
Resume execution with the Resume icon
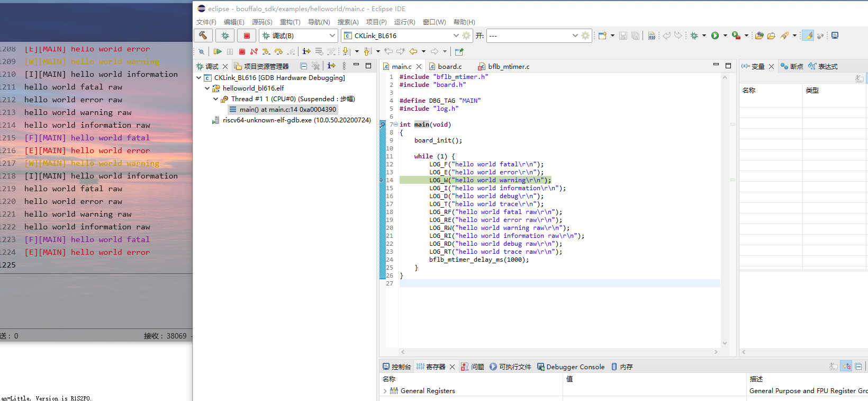click(x=218, y=51)
